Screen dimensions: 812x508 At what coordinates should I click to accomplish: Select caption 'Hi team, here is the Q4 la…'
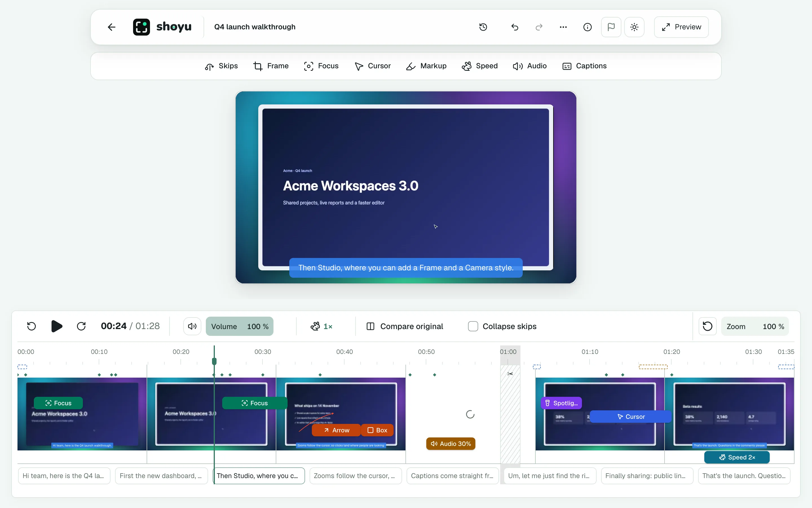coord(64,476)
